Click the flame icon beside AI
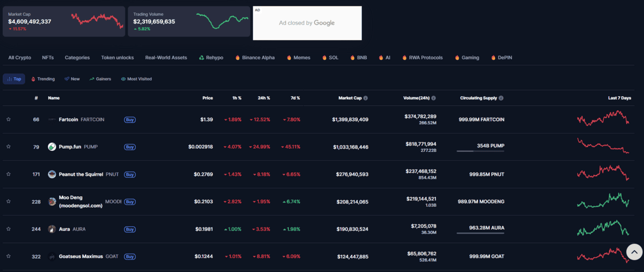Image resolution: width=644 pixels, height=272 pixels. [381, 58]
